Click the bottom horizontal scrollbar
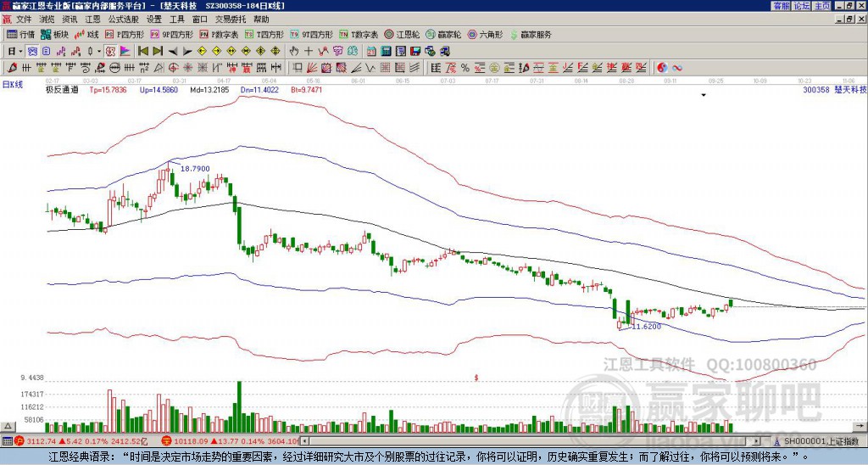Screen dimensions: 868x465 tap(532, 441)
